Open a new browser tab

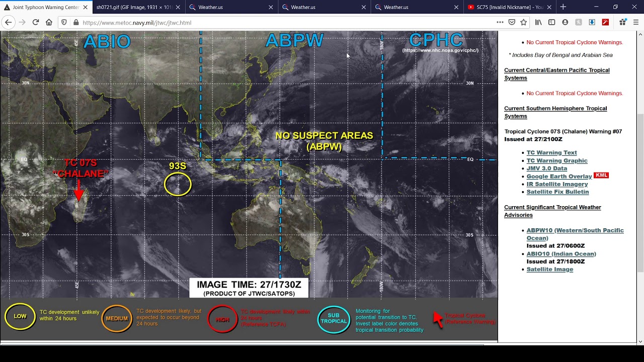563,7
